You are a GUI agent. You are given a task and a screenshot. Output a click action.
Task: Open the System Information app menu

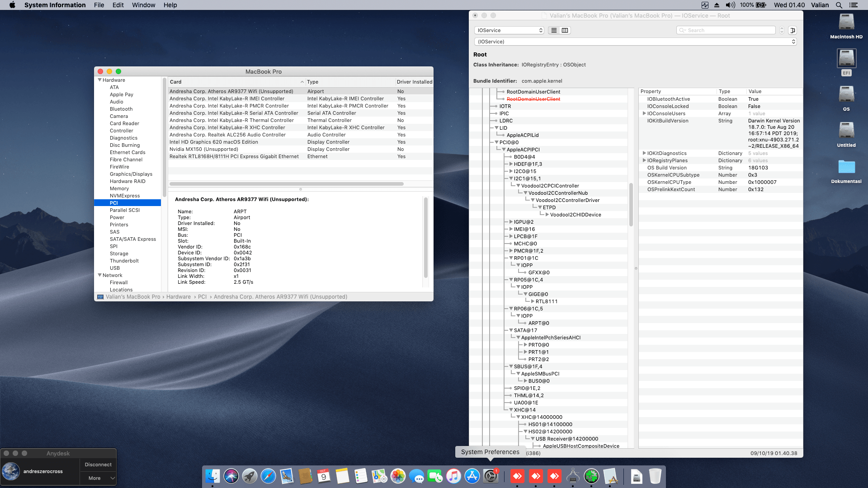click(x=55, y=5)
